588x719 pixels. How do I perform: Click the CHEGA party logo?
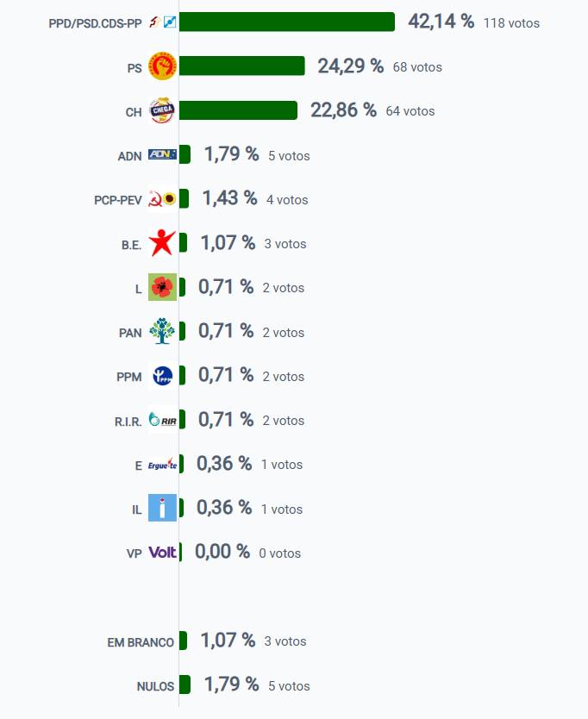162,110
